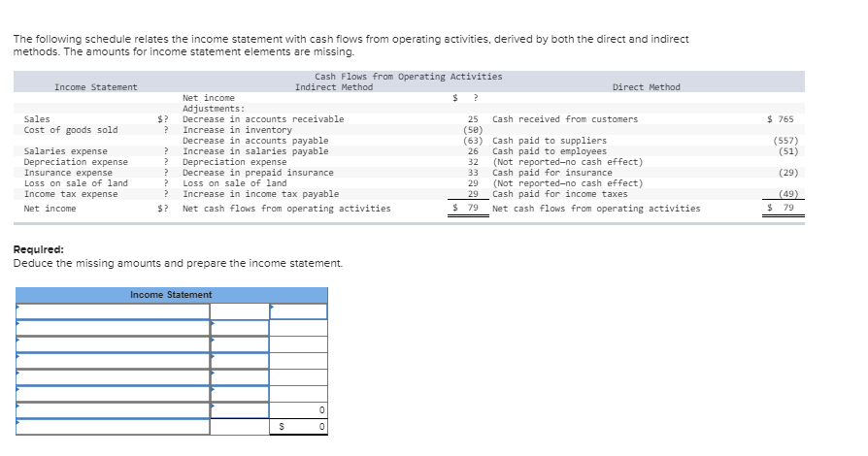Click sixth-row middle amount cell in answer table

click(240, 395)
